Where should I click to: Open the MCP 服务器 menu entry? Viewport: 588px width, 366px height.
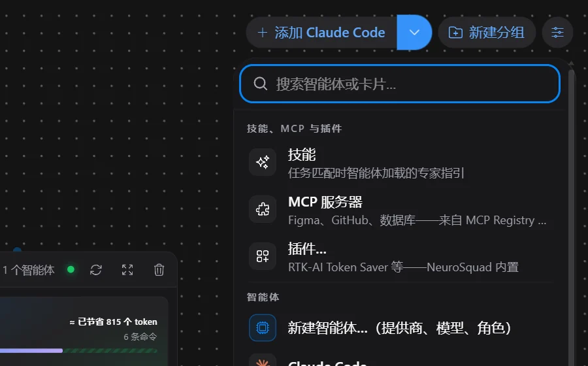400,210
